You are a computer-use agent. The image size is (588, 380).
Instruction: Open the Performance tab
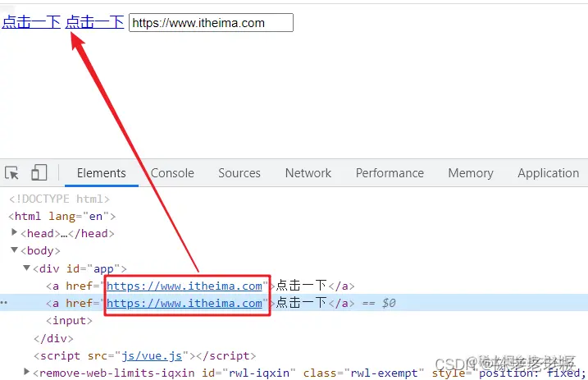(x=390, y=173)
